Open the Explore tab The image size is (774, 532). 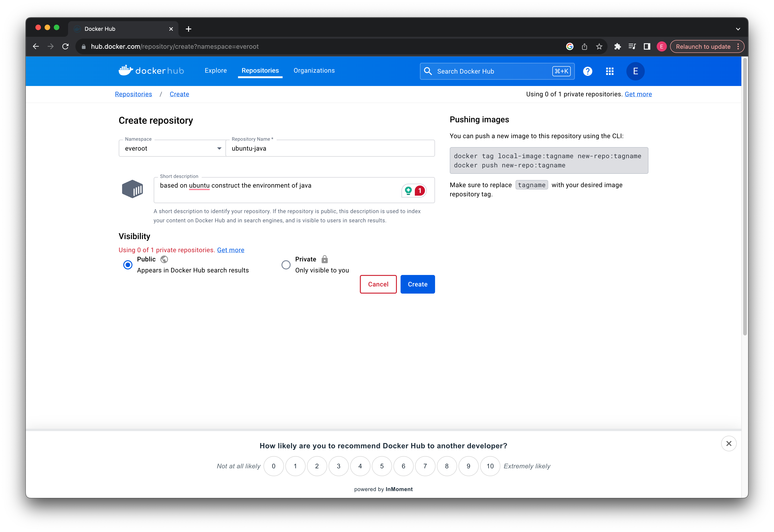216,70
